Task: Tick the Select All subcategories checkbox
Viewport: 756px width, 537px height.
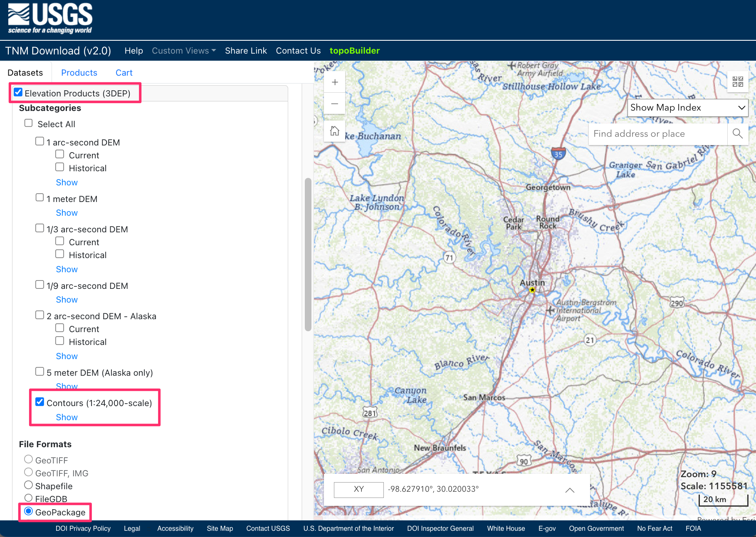Action: pyautogui.click(x=29, y=123)
